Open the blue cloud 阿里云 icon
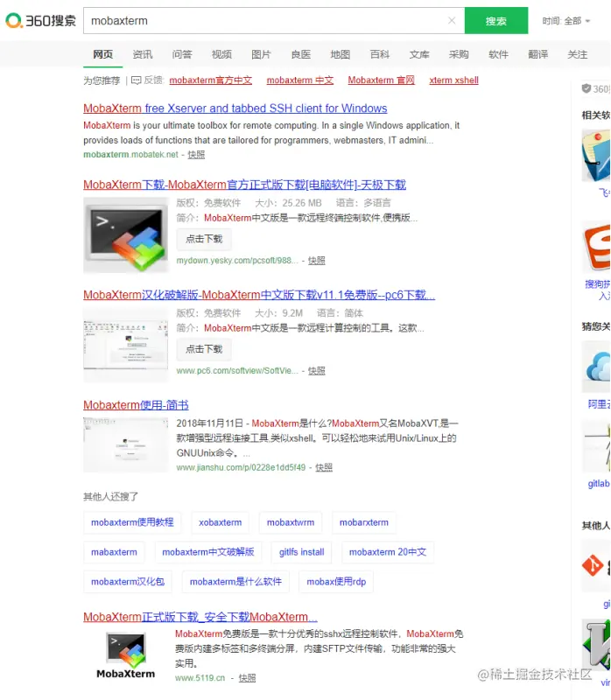This screenshot has width=611, height=700. [x=598, y=366]
